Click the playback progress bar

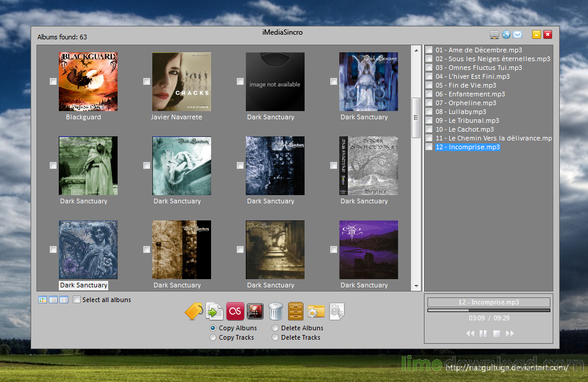[488, 310]
